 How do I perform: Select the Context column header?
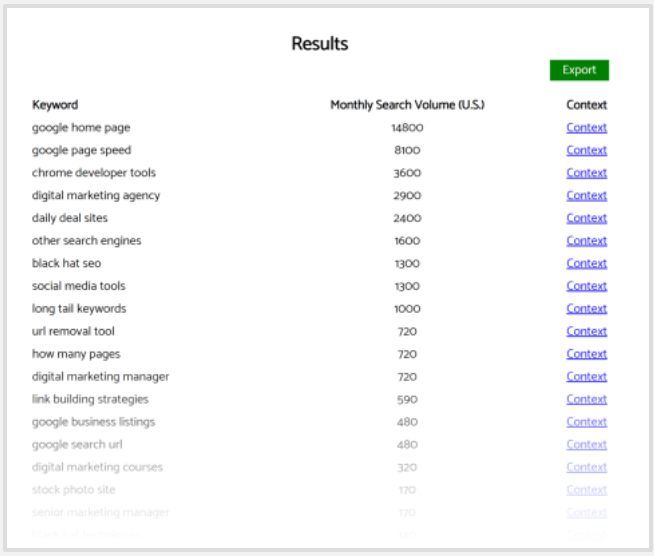pos(586,105)
